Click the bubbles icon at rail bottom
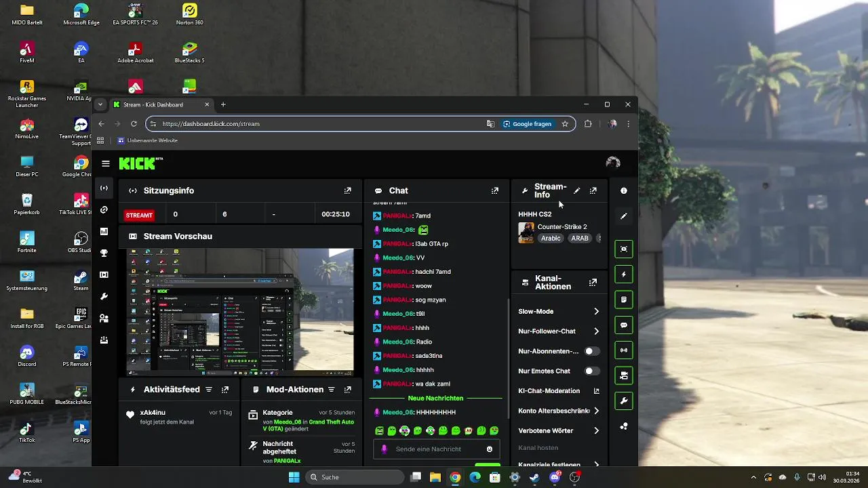Viewport: 868px width, 488px height. pyautogui.click(x=624, y=426)
